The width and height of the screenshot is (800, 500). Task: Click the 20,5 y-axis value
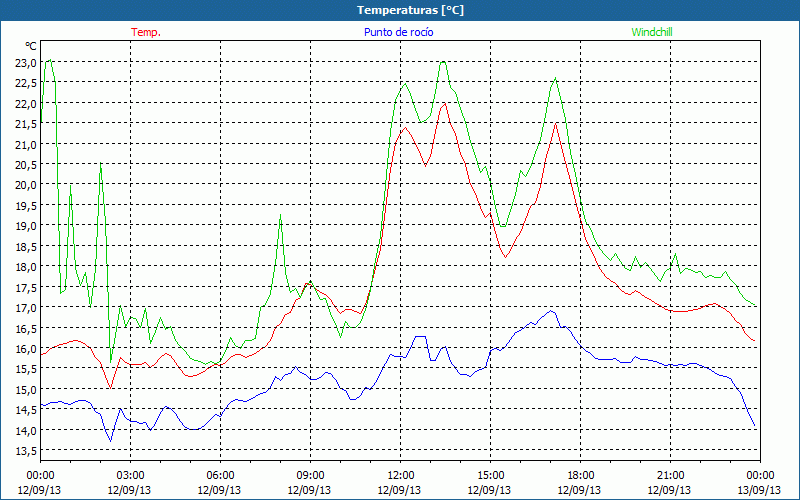28,165
